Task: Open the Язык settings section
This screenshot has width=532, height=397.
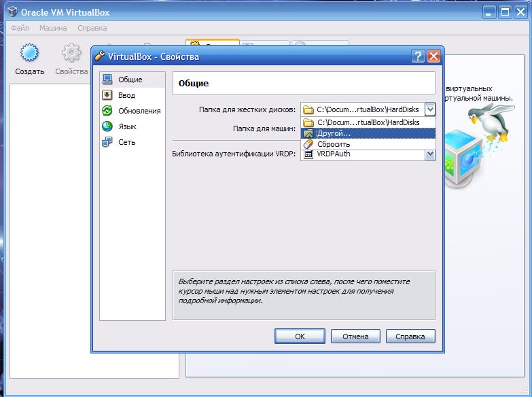Action: pos(132,126)
